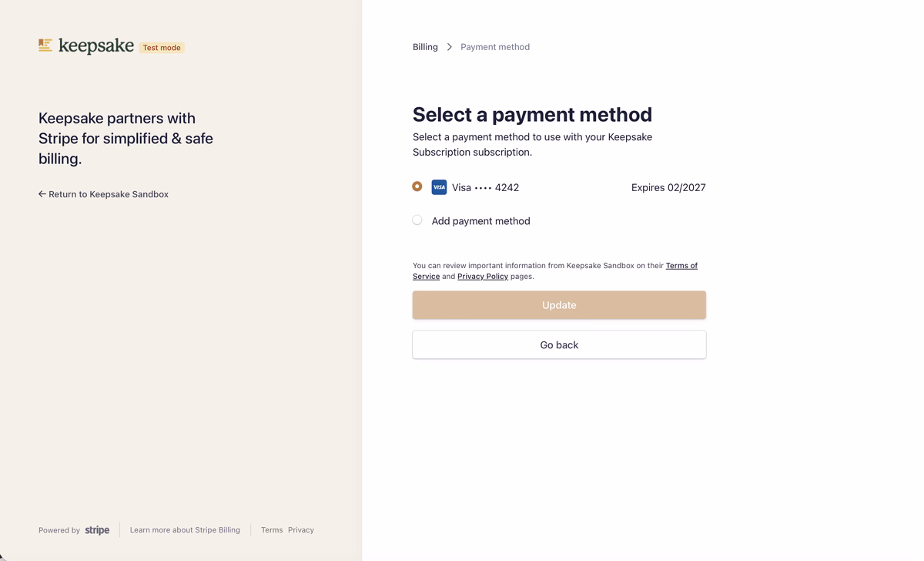Image resolution: width=924 pixels, height=561 pixels.
Task: Open the Privacy Policy link
Action: (x=483, y=277)
